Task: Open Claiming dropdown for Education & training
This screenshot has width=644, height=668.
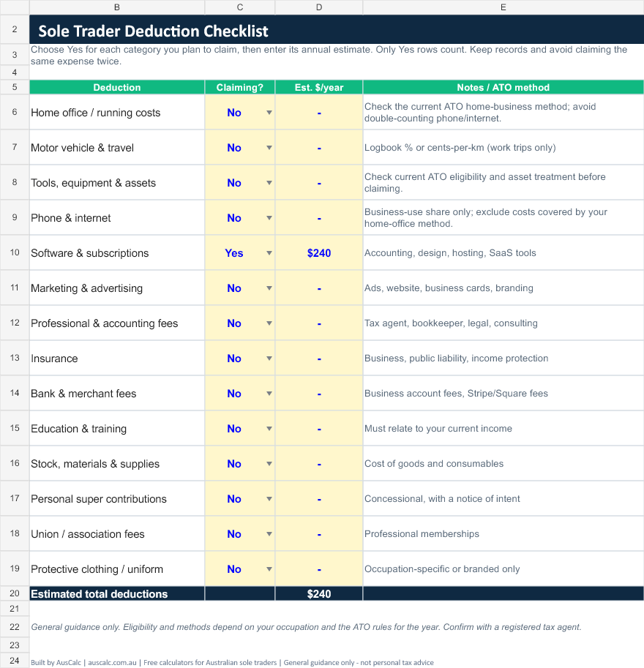Action: click(x=269, y=429)
